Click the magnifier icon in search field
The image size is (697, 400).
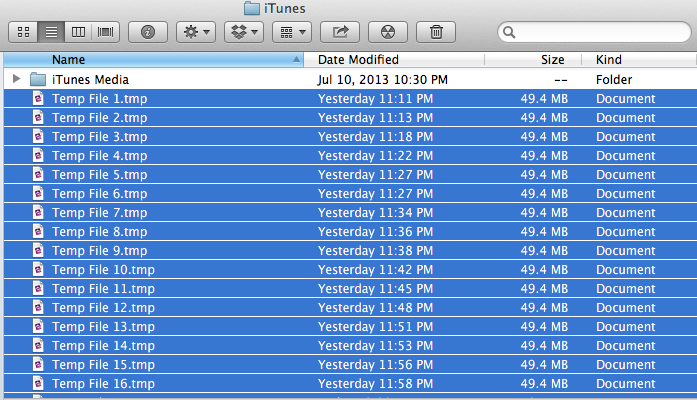point(509,32)
